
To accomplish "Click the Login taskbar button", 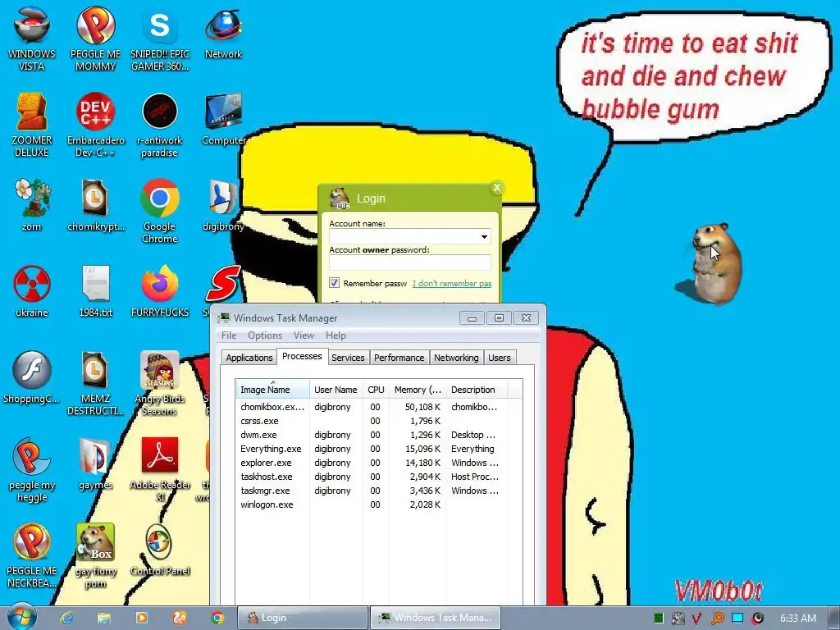I will (303, 618).
